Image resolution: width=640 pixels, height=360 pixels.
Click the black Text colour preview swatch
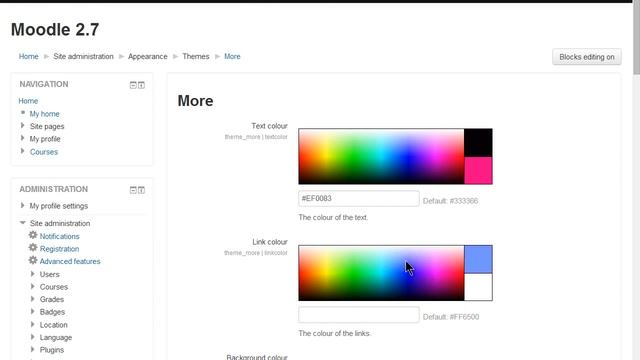coord(478,143)
